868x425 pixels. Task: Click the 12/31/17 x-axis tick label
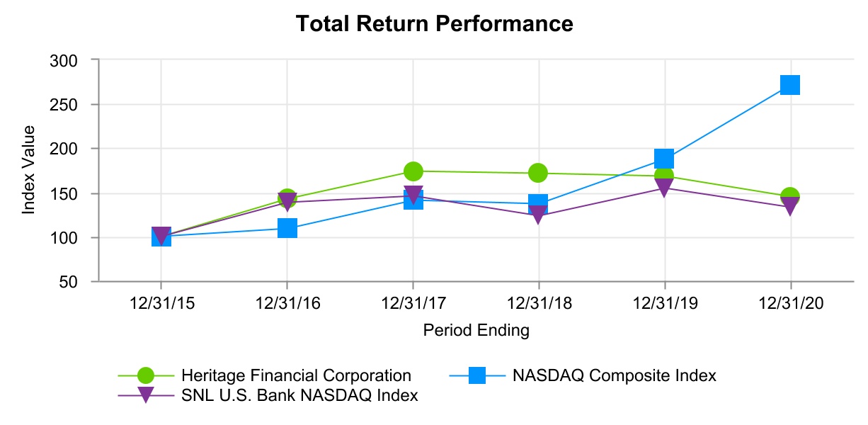point(413,304)
